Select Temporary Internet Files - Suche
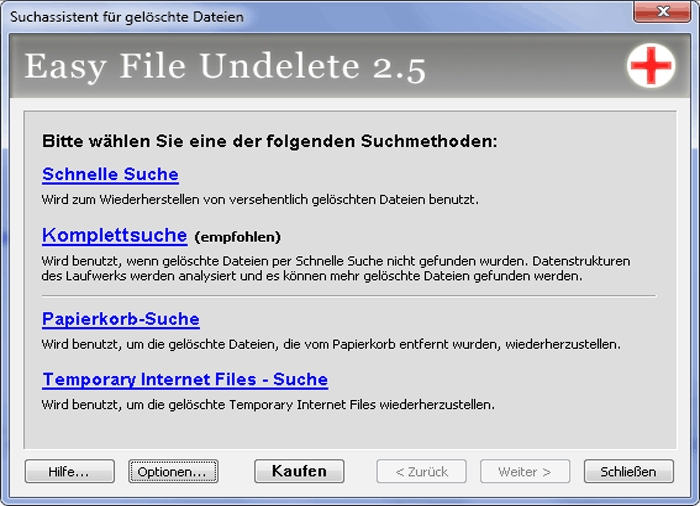Viewport: 700px width, 506px height. click(x=184, y=380)
